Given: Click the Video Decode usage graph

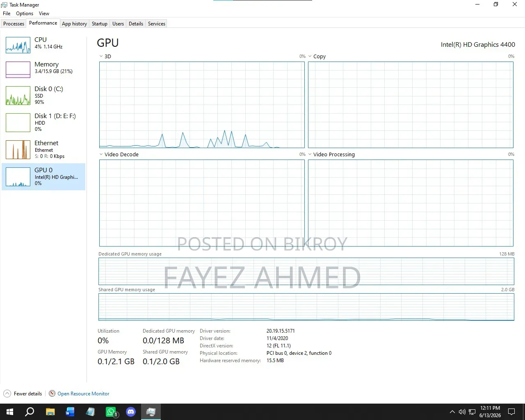Looking at the screenshot, I should [202, 203].
